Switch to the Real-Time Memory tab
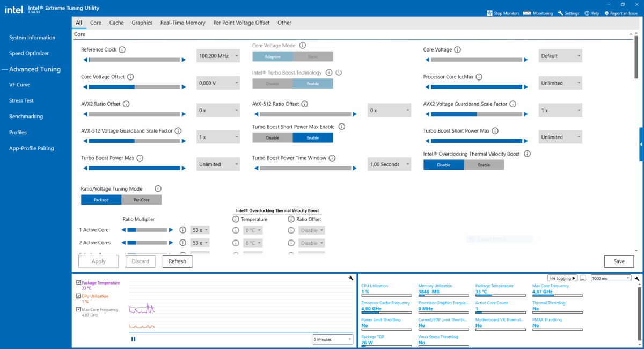 click(182, 23)
